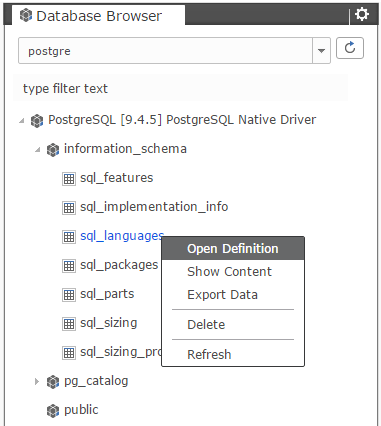Choose Open Definition from context menu

233,249
